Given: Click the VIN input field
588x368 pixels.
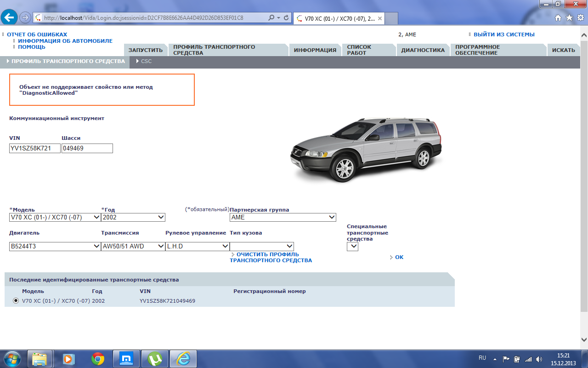Looking at the screenshot, I should pyautogui.click(x=35, y=148).
